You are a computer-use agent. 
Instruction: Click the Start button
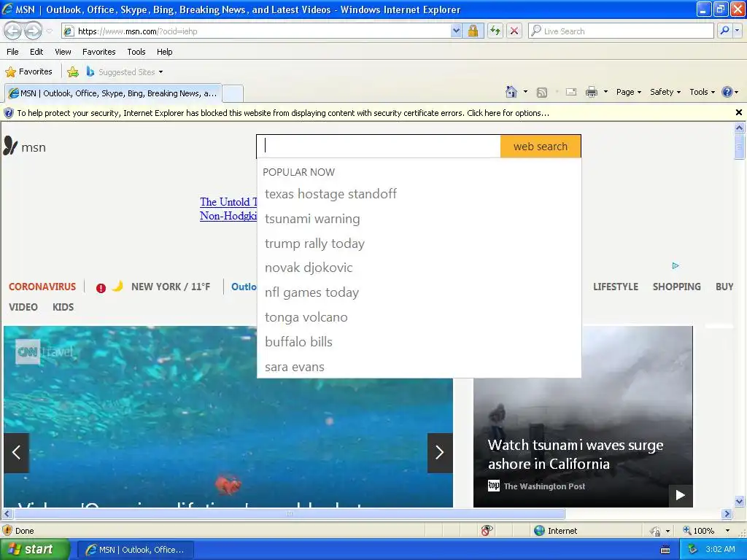[35, 550]
